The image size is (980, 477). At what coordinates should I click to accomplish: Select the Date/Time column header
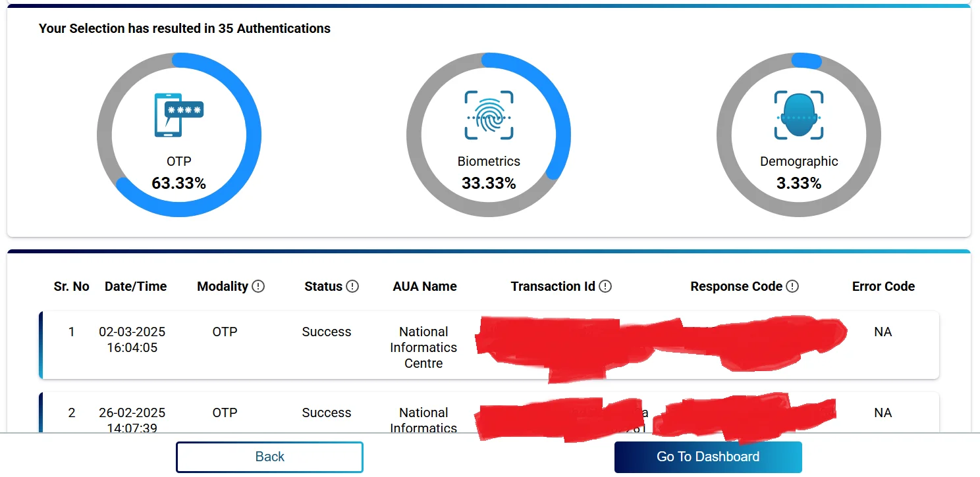[136, 286]
